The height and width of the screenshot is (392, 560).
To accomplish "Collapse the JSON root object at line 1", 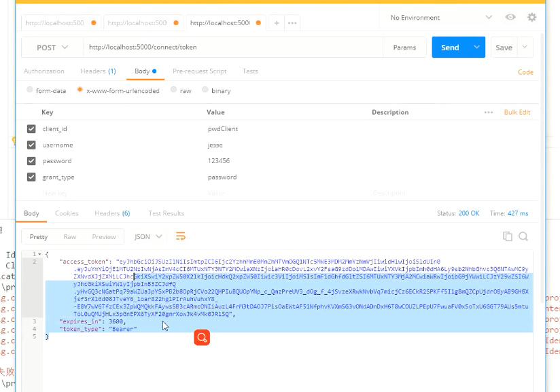I will tap(39, 254).
